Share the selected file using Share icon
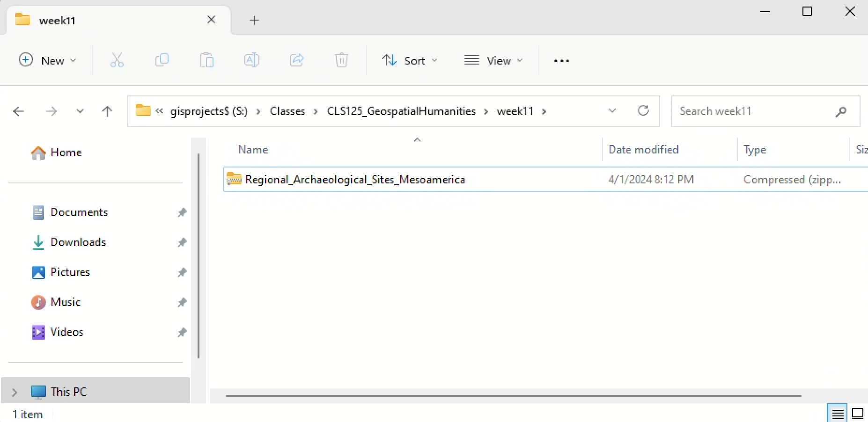 296,60
